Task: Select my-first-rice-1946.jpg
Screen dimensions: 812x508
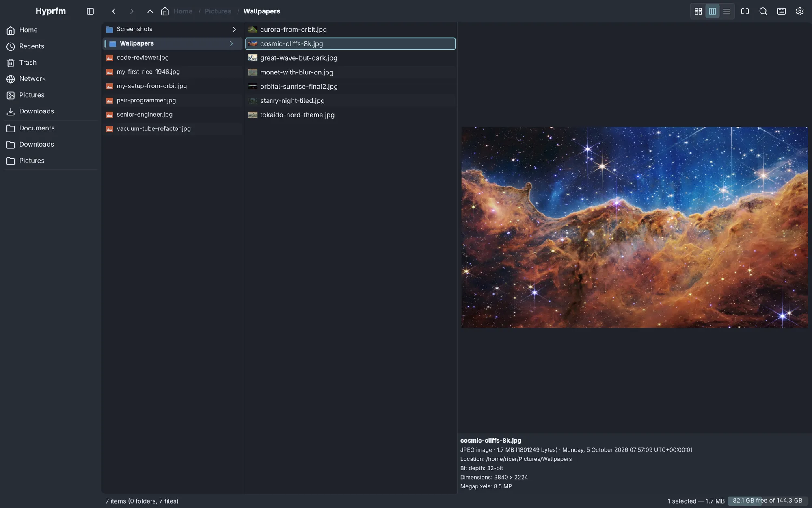Action: [x=172, y=72]
